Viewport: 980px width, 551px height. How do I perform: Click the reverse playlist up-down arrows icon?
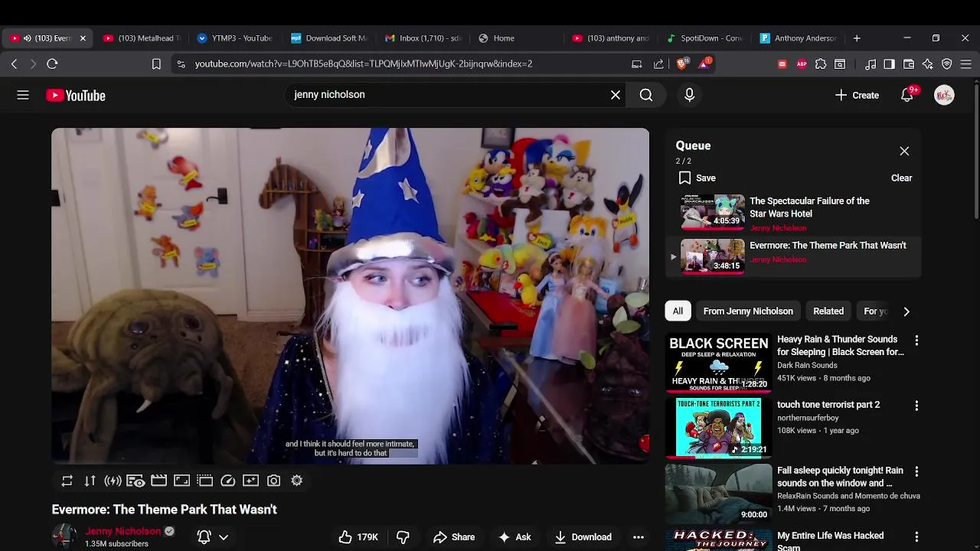tap(90, 481)
